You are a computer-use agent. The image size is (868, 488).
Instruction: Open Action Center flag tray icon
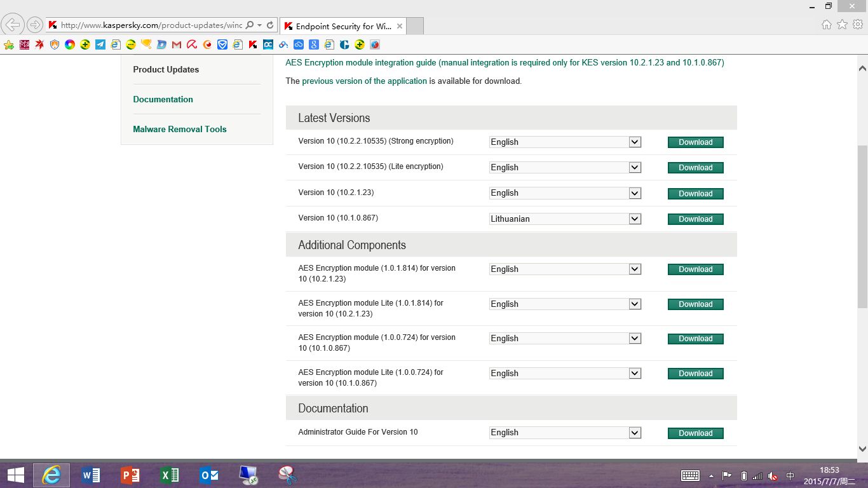tap(728, 475)
